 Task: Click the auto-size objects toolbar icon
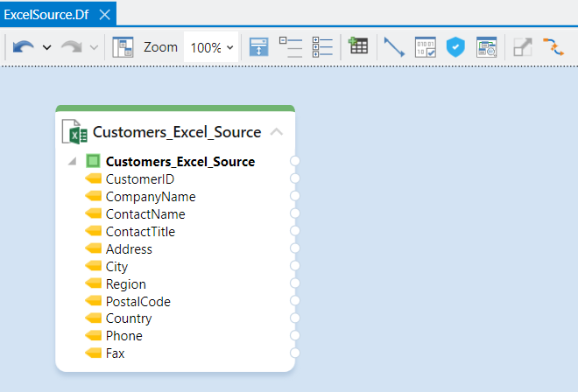258,47
